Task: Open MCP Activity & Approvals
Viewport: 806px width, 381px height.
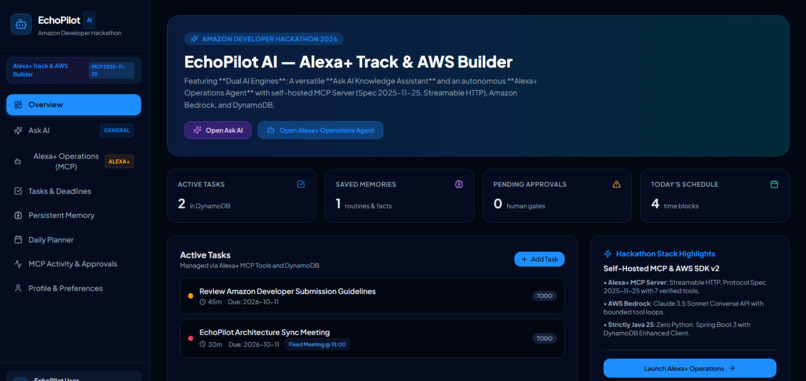Action: [74, 264]
